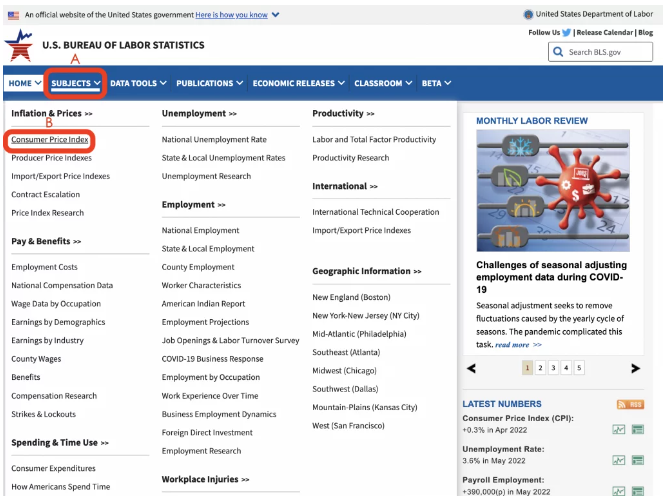Open Employment Projections link
Screen dimensions: 664x501
(x=205, y=322)
